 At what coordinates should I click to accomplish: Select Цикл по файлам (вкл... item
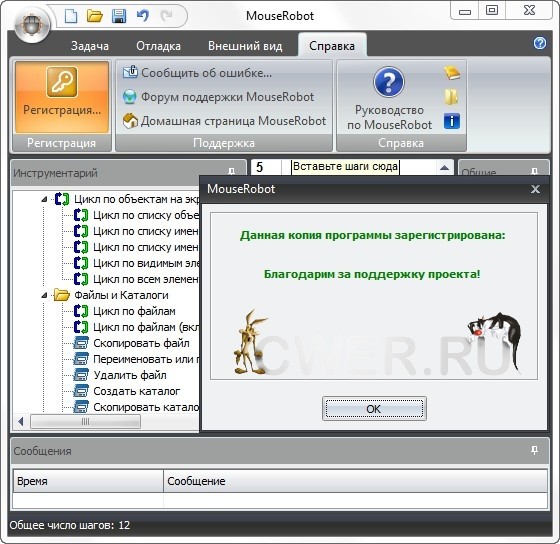point(146,327)
